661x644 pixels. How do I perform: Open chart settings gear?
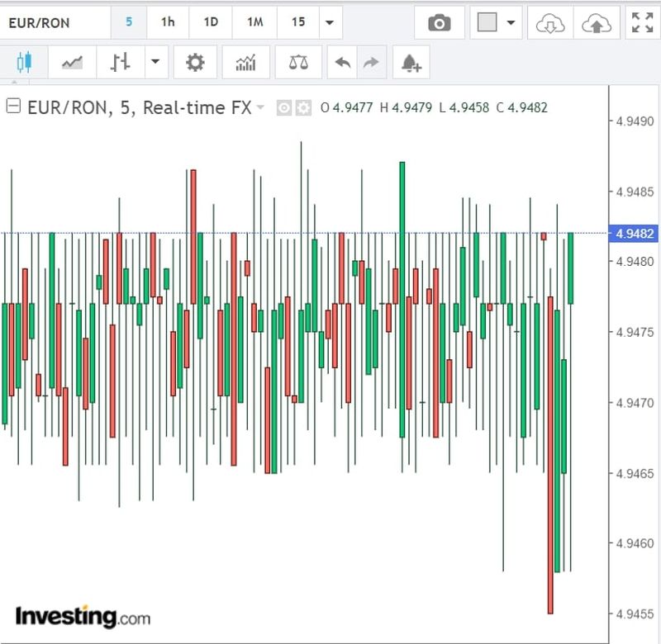point(195,63)
